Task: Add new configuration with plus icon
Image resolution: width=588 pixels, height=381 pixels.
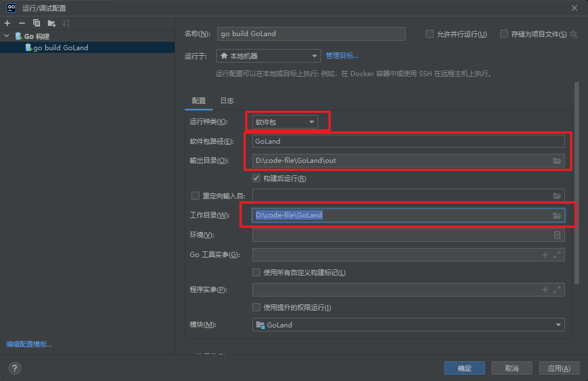Action: [7, 23]
